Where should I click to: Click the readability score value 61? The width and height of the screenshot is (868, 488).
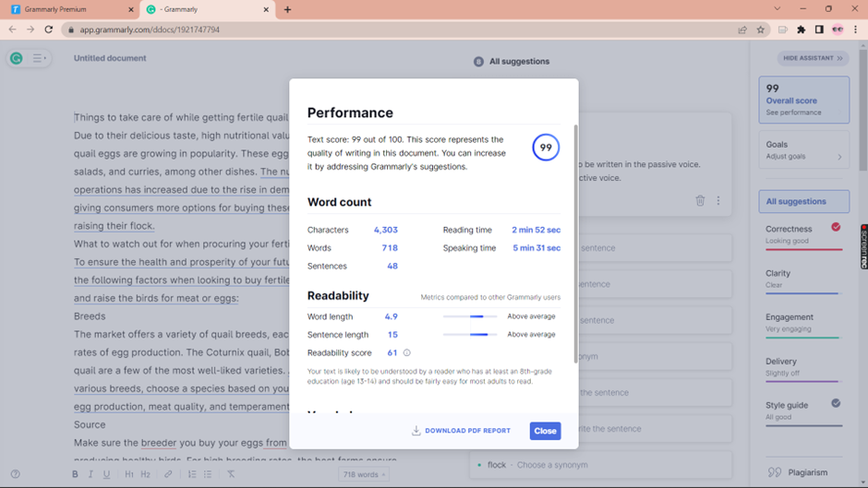pos(392,352)
